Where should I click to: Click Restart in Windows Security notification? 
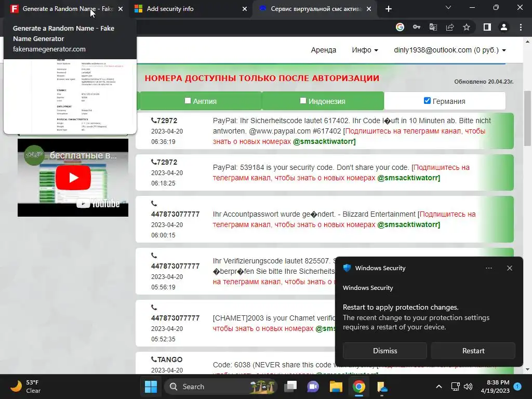point(473,351)
